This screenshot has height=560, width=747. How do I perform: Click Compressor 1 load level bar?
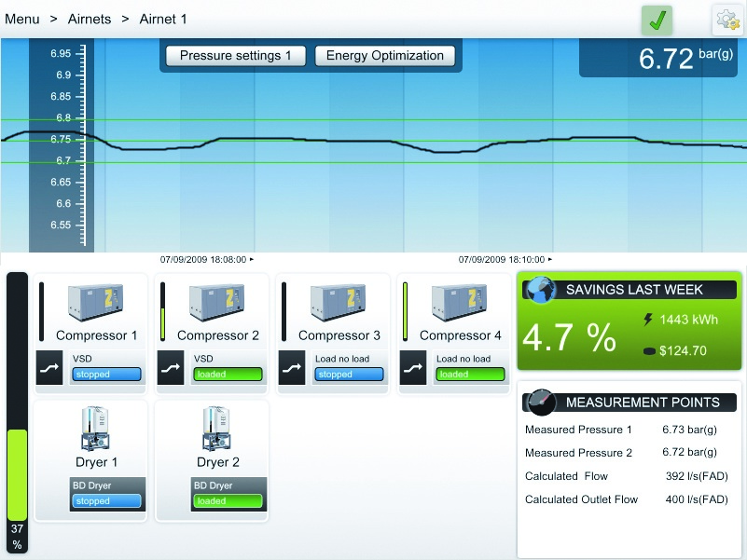coord(41,312)
